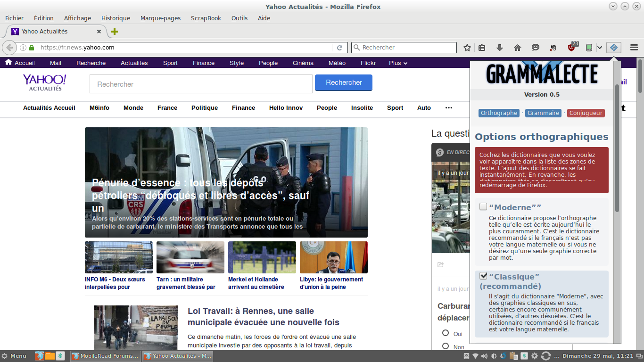The width and height of the screenshot is (644, 362).
Task: Open the Grammalecte Conjugueur
Action: pyautogui.click(x=586, y=113)
